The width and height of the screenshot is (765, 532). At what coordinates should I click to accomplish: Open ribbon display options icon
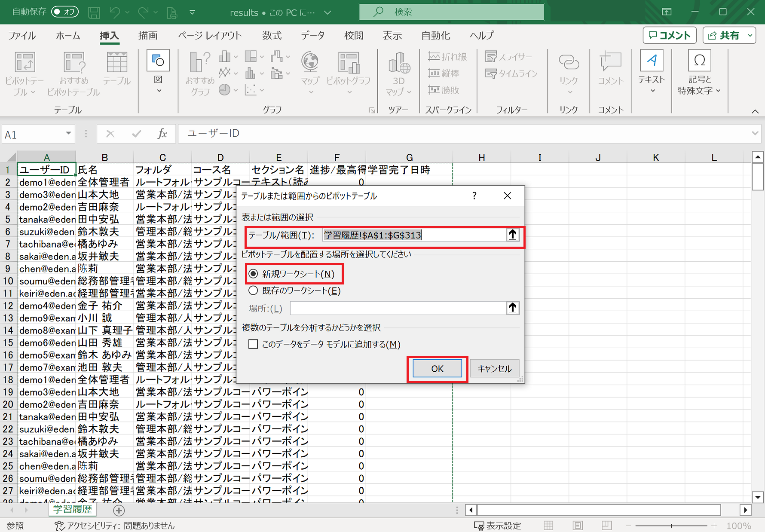point(666,12)
